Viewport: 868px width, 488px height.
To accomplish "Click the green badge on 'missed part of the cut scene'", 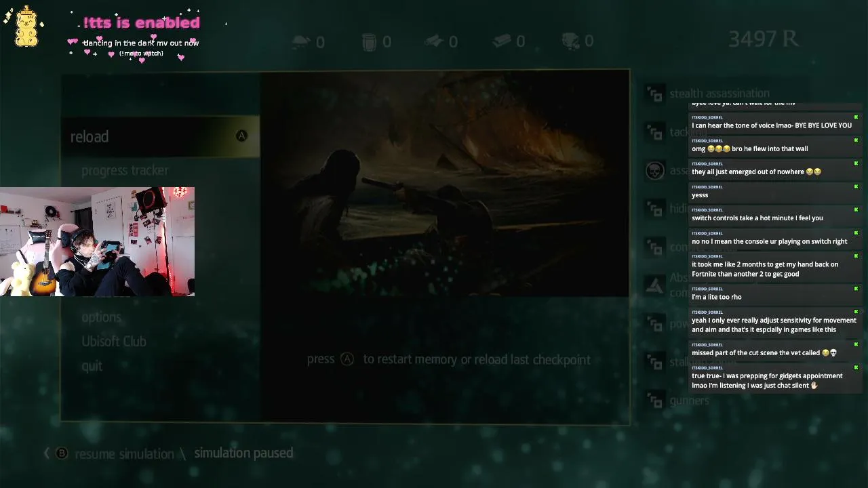I will tap(856, 344).
